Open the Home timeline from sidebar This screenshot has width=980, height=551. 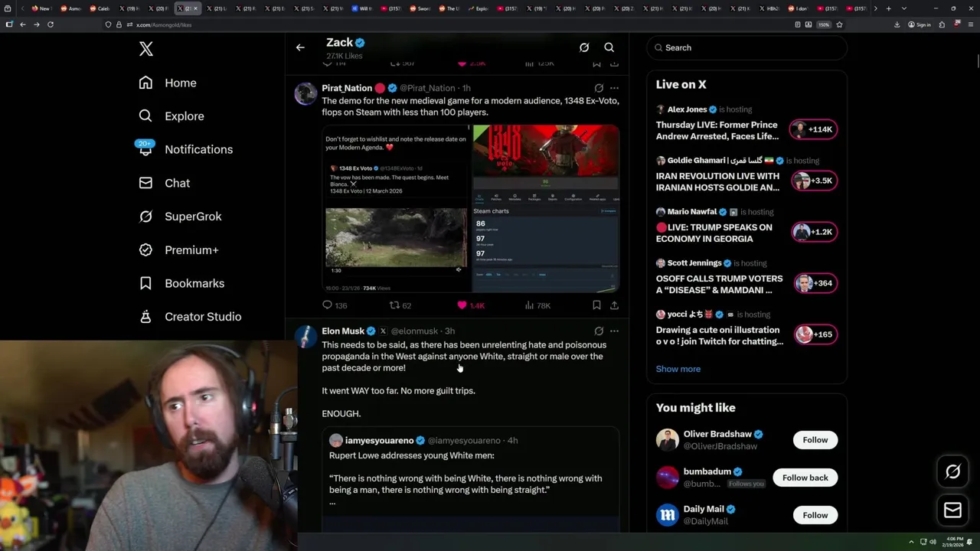click(x=168, y=83)
